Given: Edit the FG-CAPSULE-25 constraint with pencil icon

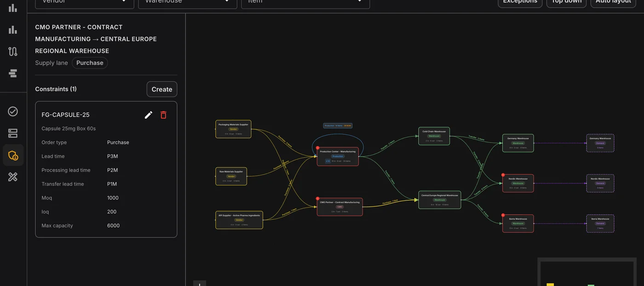Looking at the screenshot, I should [148, 115].
